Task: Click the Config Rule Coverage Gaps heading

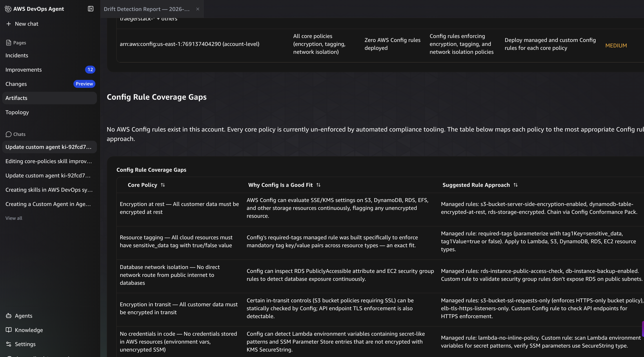Action: tap(156, 97)
